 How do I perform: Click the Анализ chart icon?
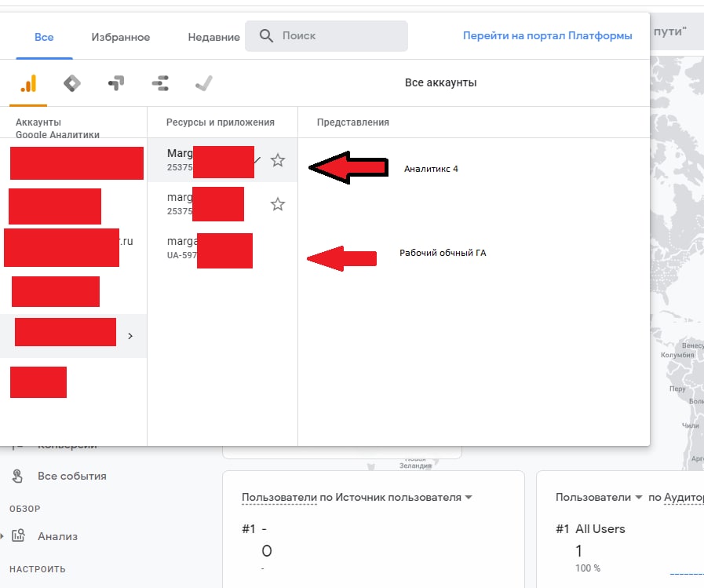coord(18,535)
